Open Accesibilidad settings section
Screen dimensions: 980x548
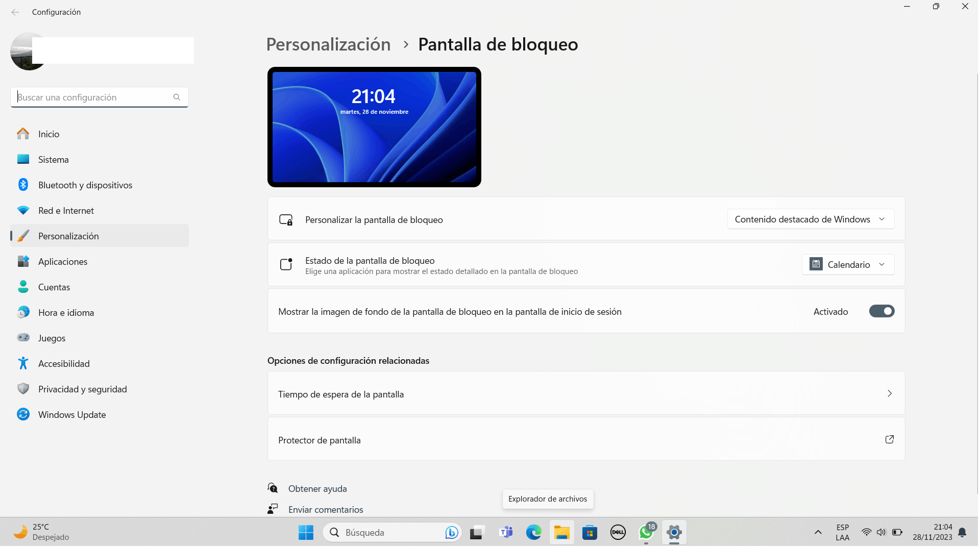coord(100,364)
